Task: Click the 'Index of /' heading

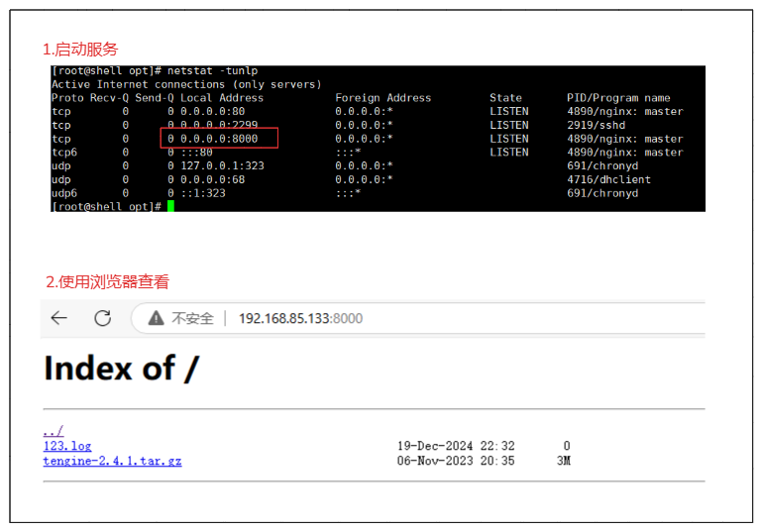Action: pyautogui.click(x=122, y=369)
